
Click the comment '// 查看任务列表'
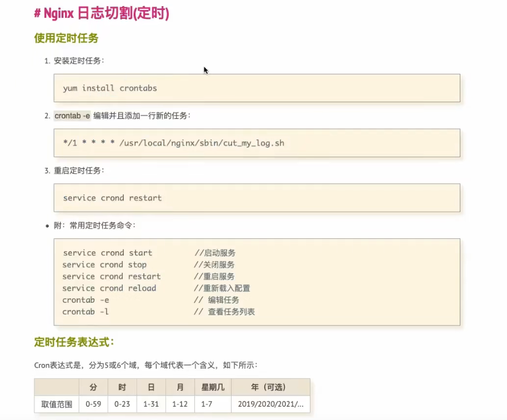coord(224,312)
